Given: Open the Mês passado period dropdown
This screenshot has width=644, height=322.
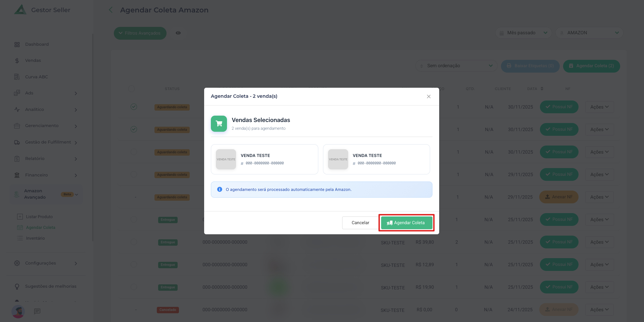Looking at the screenshot, I should [523, 33].
